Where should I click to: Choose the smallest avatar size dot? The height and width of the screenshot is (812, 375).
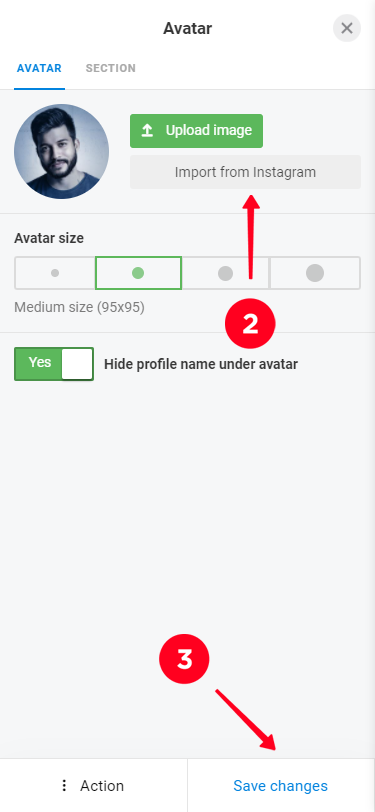[x=55, y=273]
